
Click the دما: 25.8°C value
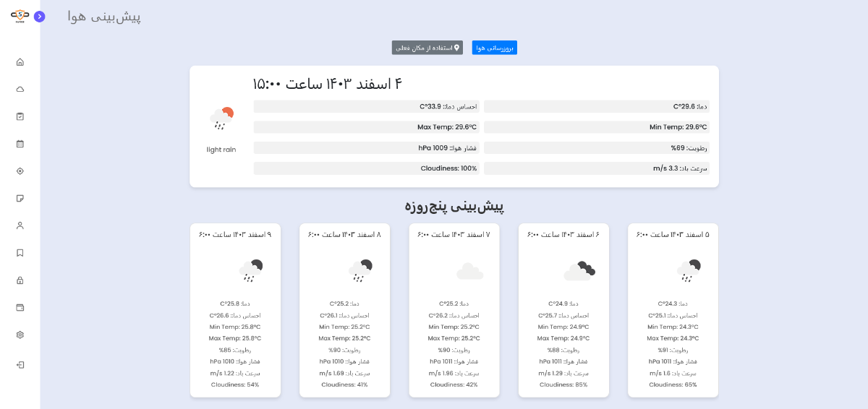235,303
